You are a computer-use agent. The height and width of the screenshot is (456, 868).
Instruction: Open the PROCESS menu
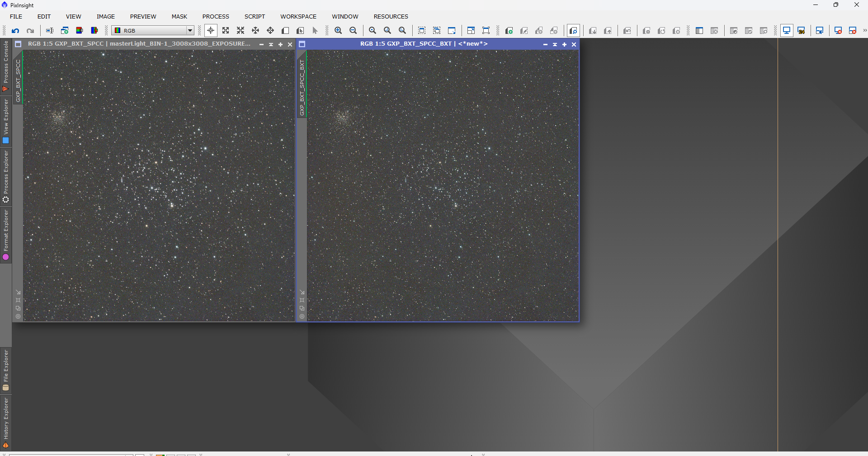(x=216, y=17)
